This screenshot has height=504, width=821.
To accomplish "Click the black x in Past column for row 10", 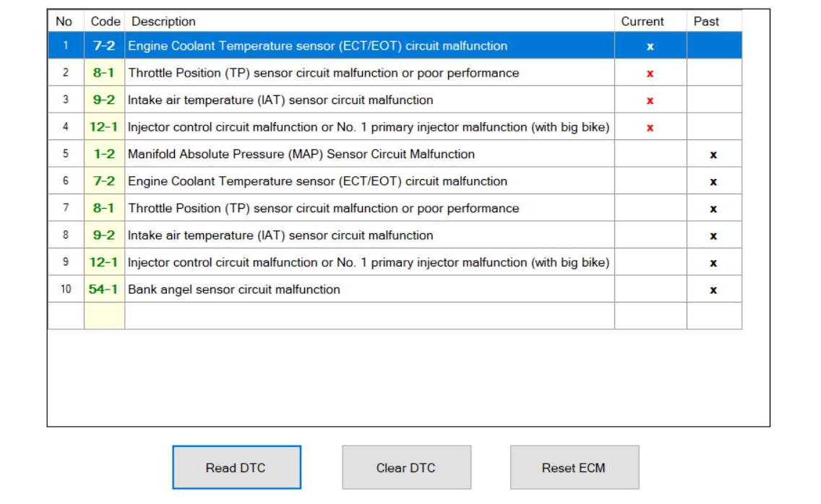I will coord(713,290).
